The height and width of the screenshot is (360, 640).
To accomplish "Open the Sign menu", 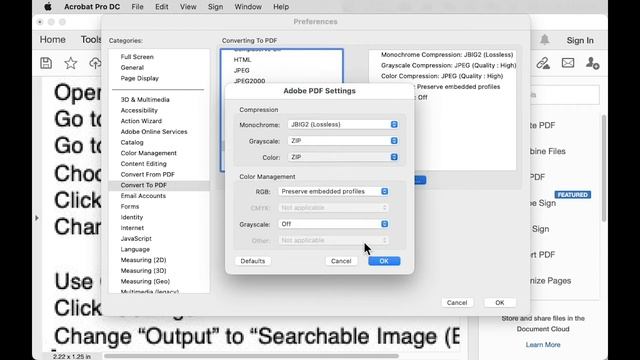I will tap(215, 7).
